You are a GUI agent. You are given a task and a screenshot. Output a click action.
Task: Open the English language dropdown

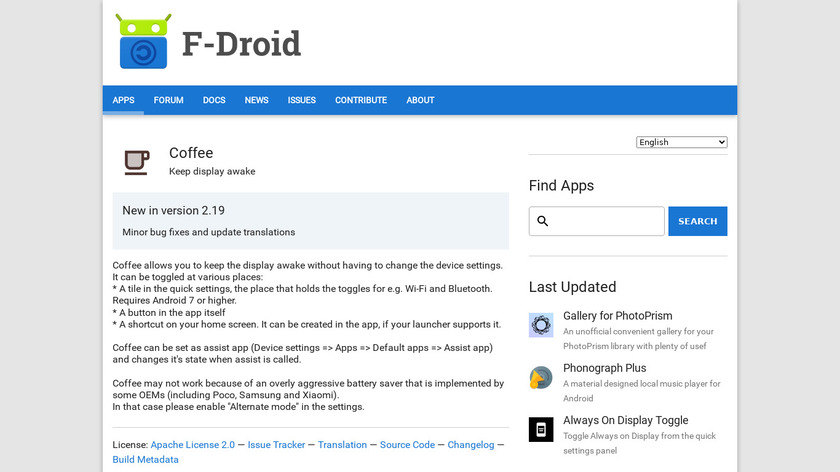(681, 142)
